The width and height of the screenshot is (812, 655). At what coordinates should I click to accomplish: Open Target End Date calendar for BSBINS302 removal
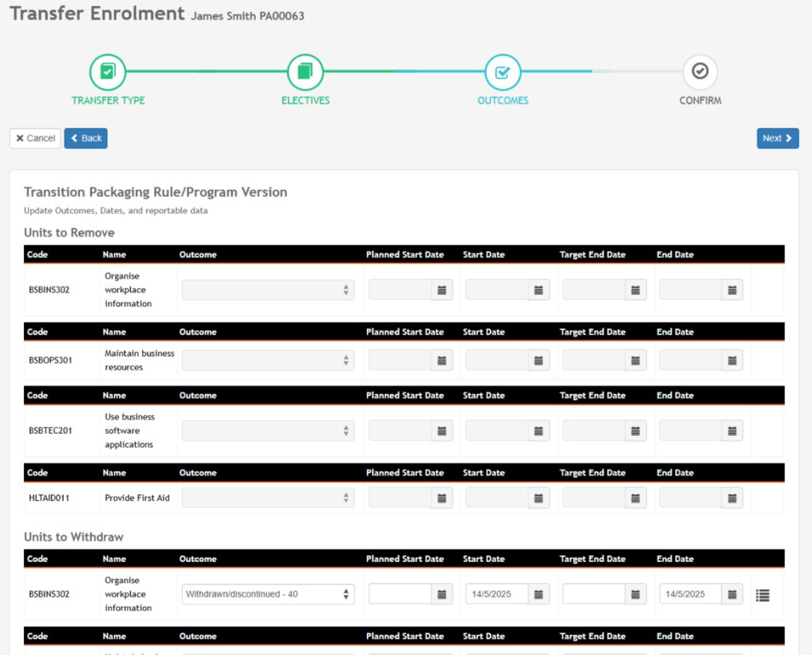point(636,290)
